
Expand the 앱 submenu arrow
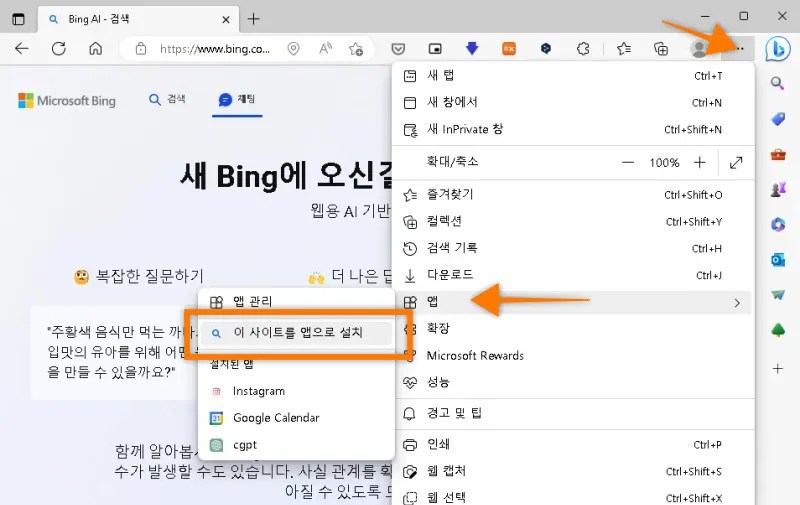737,302
